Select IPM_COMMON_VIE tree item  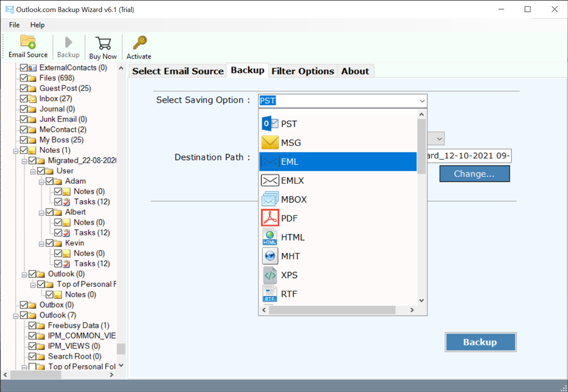[x=82, y=336]
